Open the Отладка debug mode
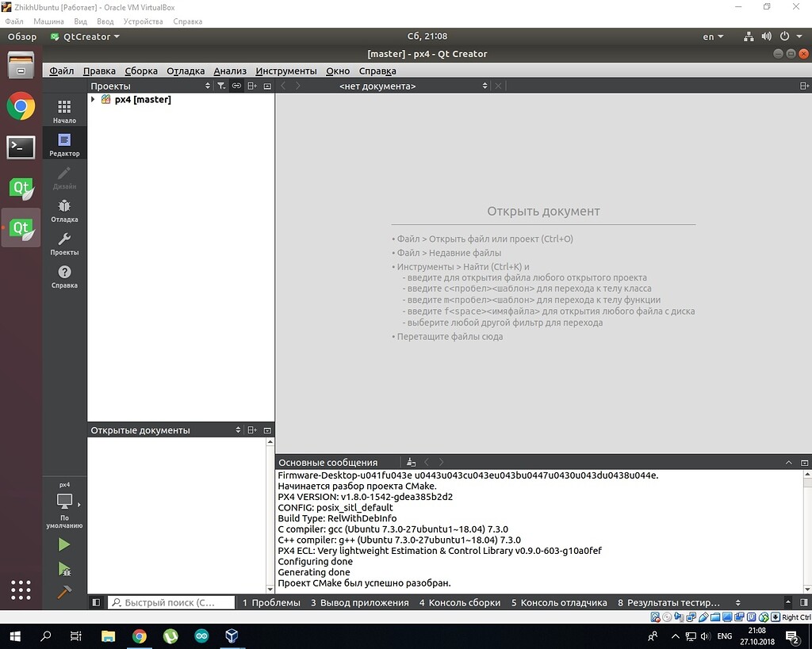Screen dimensions: 812x649 [x=64, y=211]
